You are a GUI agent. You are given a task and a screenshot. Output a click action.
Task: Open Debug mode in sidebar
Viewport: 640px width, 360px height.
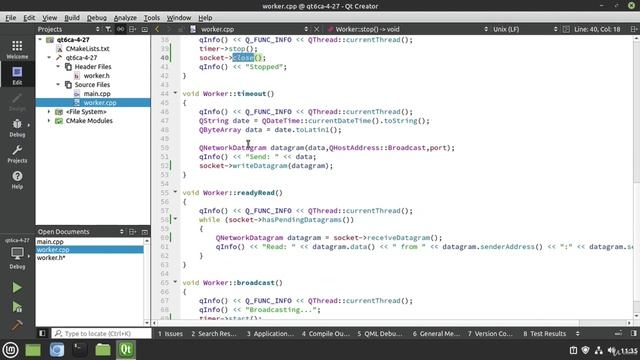tap(17, 128)
